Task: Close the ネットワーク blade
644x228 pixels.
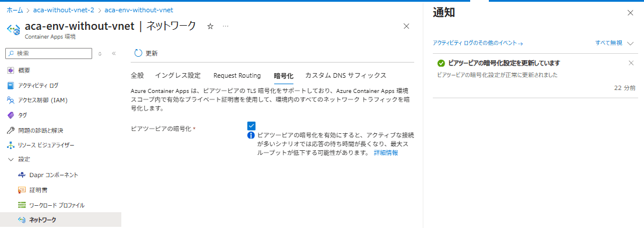Action: 406,26
